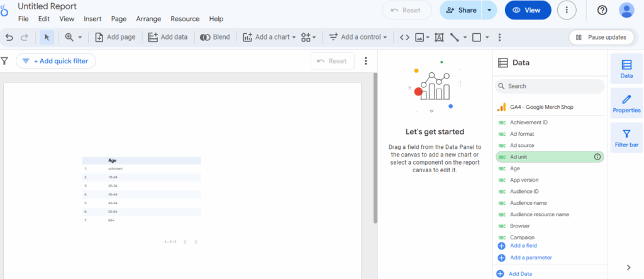Open the zoom level dropdown arrow
Image resolution: width=644 pixels, height=279 pixels.
(x=80, y=37)
